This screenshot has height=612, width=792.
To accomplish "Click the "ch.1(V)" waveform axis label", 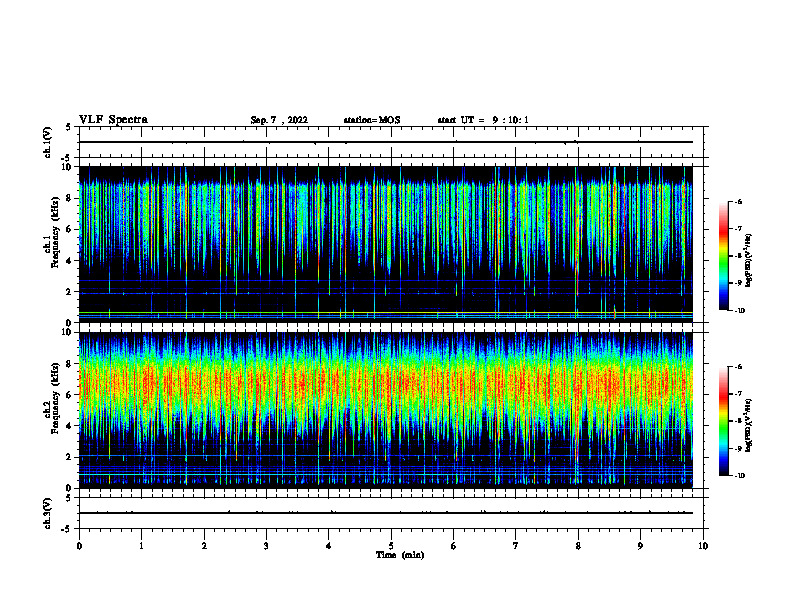I will tap(48, 142).
